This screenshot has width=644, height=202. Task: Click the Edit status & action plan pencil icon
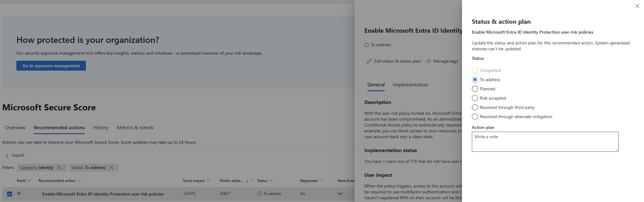pyautogui.click(x=369, y=61)
